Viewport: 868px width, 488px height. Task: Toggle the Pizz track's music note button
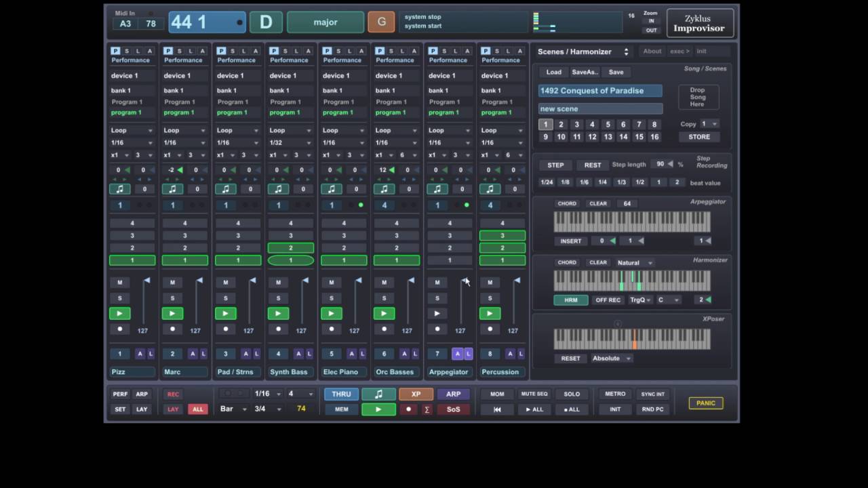pyautogui.click(x=119, y=189)
